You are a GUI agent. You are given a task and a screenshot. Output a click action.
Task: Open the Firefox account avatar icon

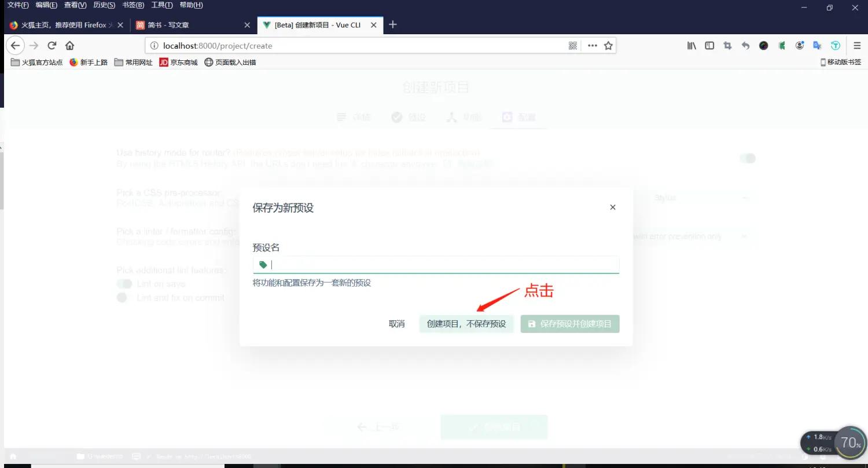click(800, 46)
